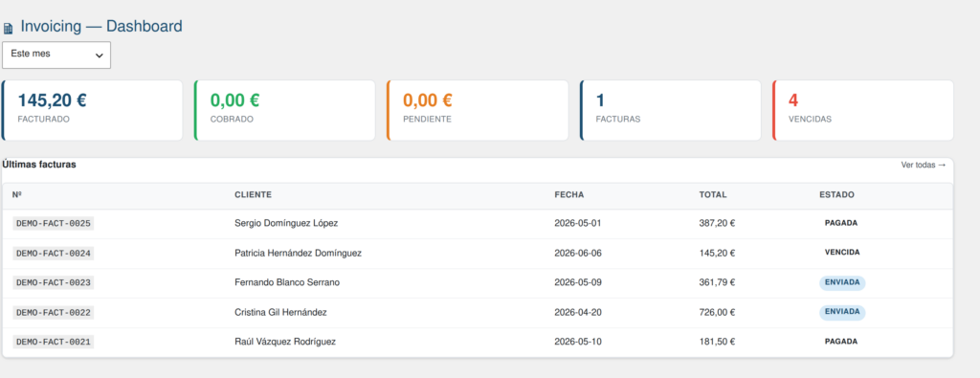Viewport: 980px width, 378px height.
Task: Click the PAGADA status of DEMO-FACT-0025
Action: click(841, 222)
